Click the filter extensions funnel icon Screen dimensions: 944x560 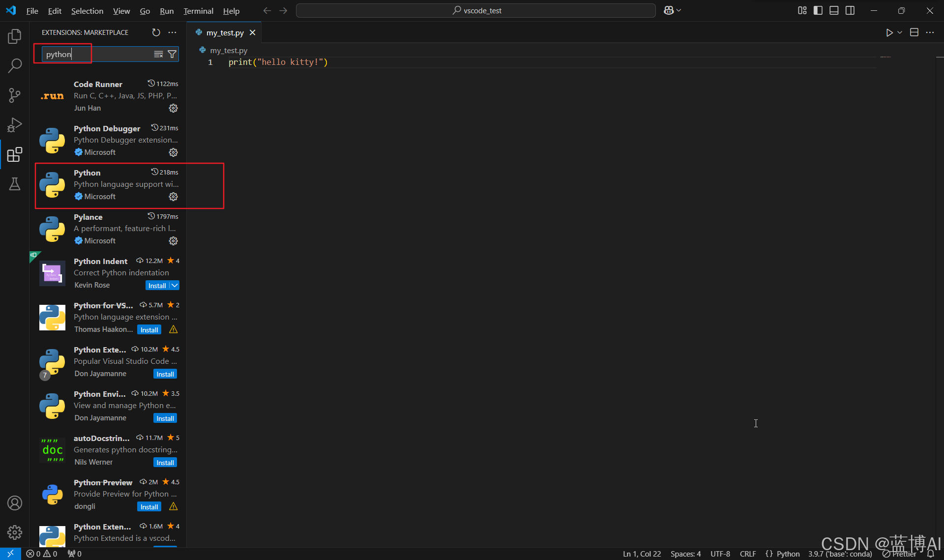(172, 54)
